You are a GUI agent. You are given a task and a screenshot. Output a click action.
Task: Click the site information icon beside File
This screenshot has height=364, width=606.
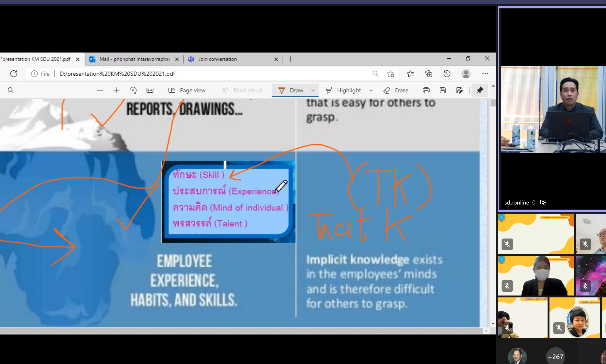click(34, 74)
